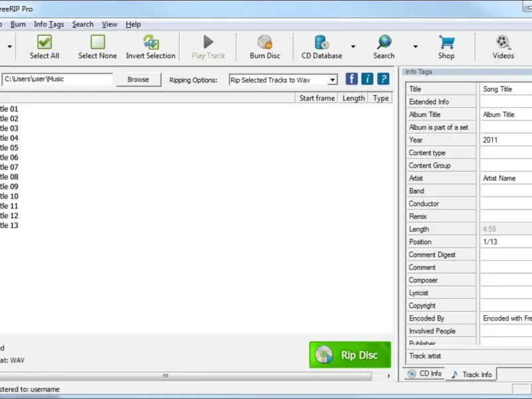
Task: Click the Encoded By value field
Action: point(506,319)
